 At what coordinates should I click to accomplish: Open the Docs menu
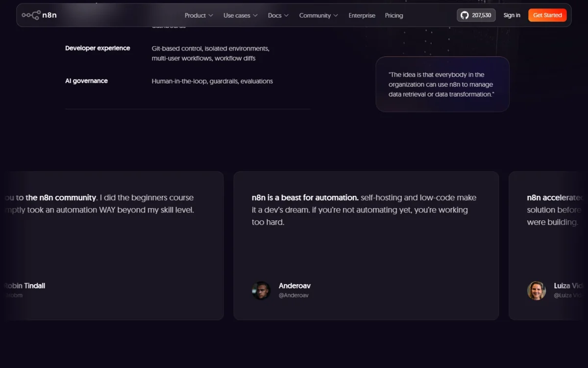278,15
